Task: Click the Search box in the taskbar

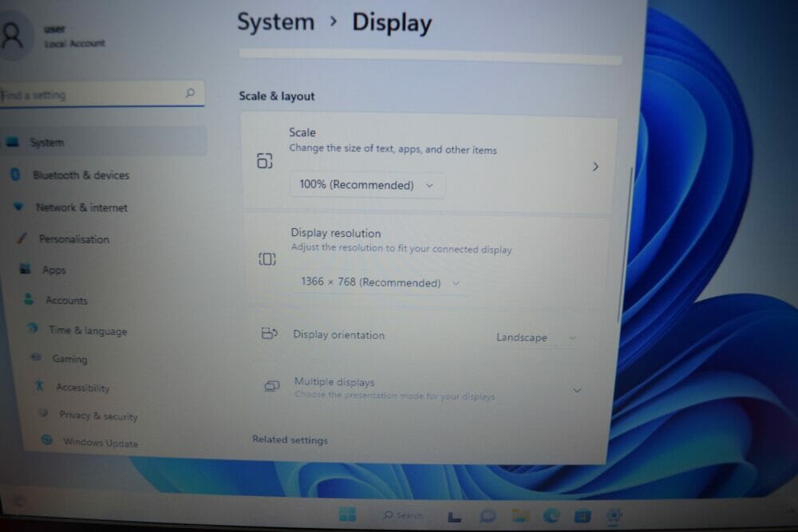Action: [x=403, y=514]
